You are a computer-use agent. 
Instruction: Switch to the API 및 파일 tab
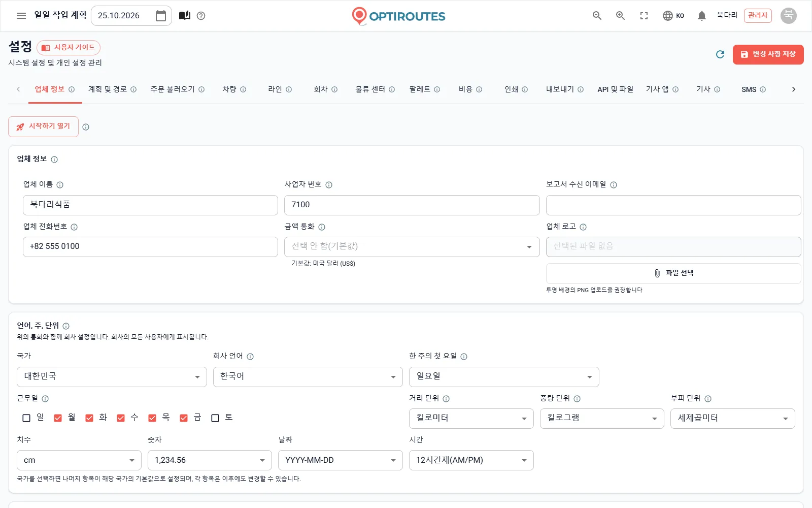click(x=615, y=89)
